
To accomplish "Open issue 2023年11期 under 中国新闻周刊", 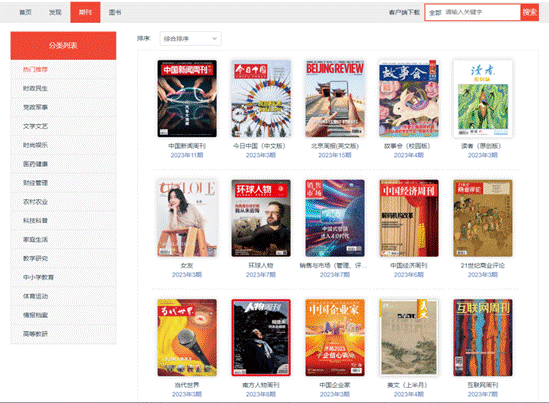I will (x=187, y=155).
